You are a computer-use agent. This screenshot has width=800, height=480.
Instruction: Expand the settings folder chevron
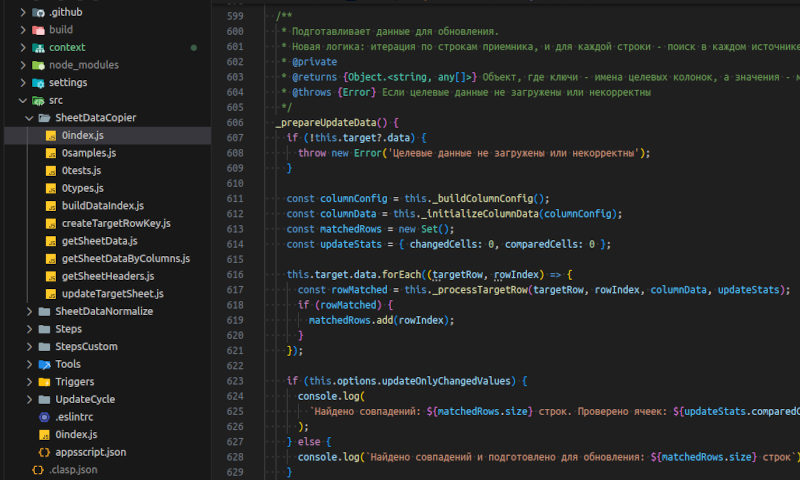pos(23,83)
